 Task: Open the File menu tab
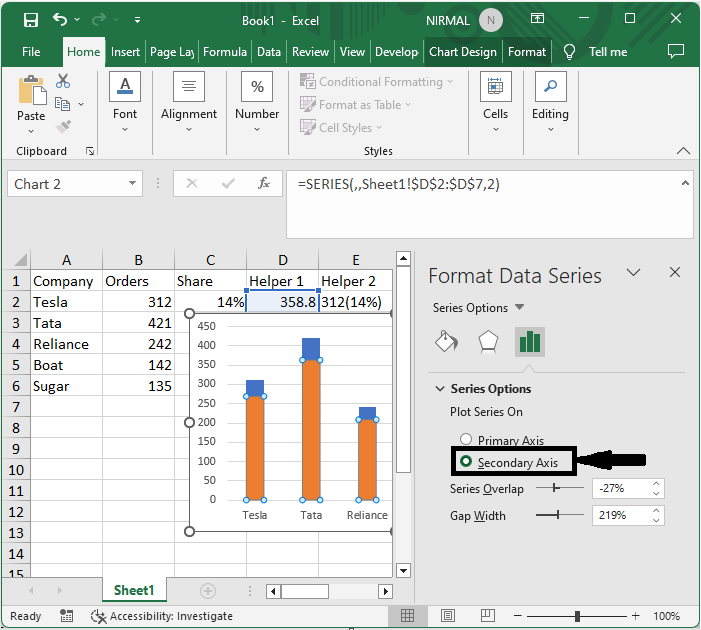pyautogui.click(x=31, y=52)
